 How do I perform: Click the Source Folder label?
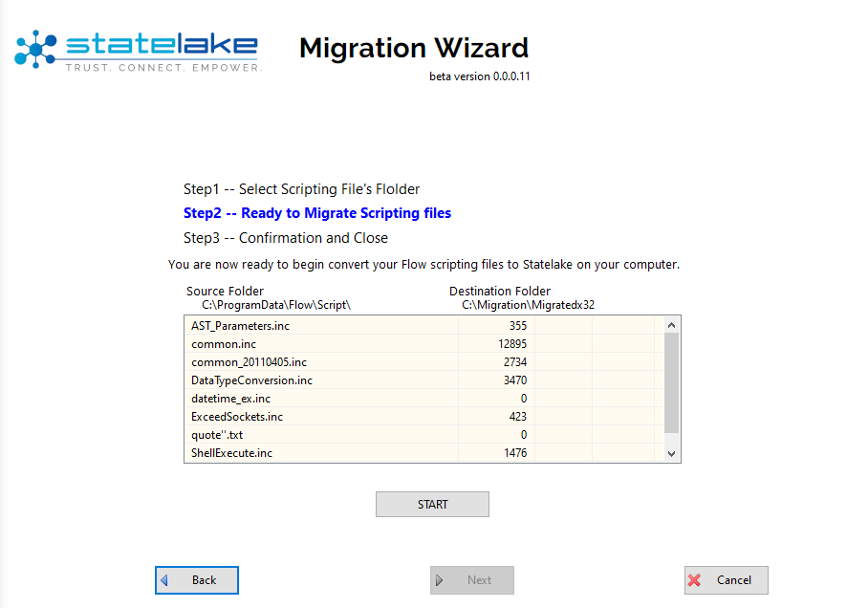(225, 292)
